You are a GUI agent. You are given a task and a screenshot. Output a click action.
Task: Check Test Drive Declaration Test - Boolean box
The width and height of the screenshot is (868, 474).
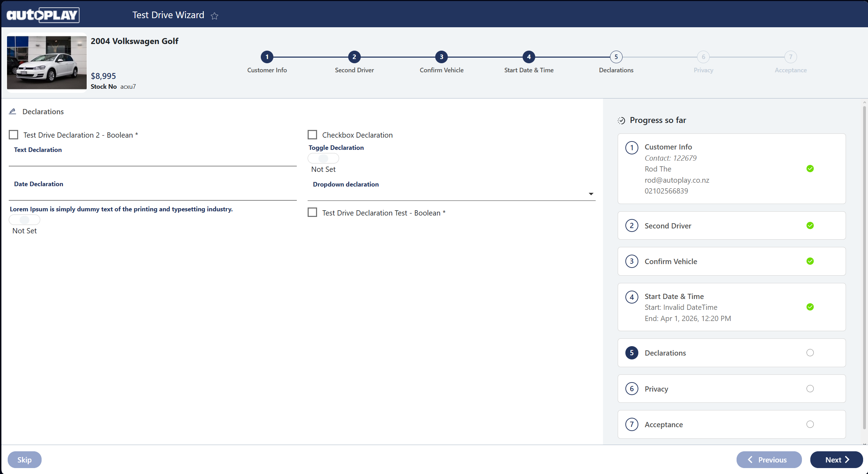[x=312, y=212]
